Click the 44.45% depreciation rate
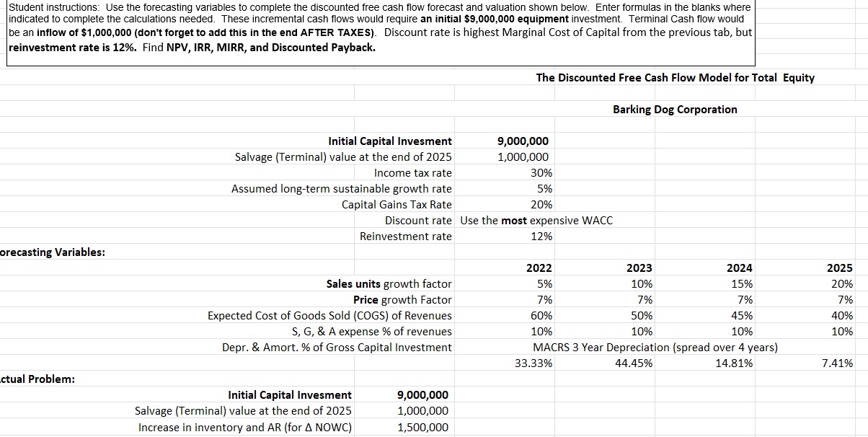The width and height of the screenshot is (868, 437). (x=634, y=363)
